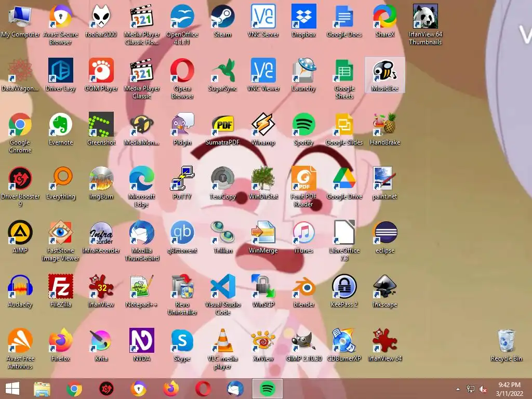Open the Windows Start button

(x=12, y=389)
